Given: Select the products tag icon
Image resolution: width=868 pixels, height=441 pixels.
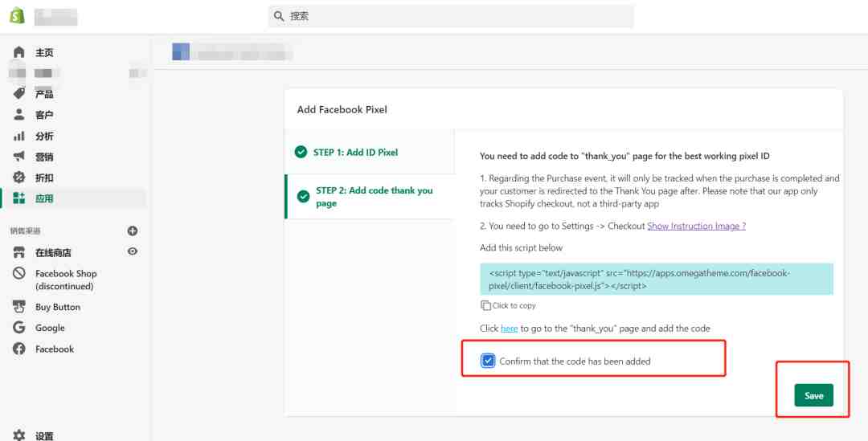Looking at the screenshot, I should click(x=18, y=93).
